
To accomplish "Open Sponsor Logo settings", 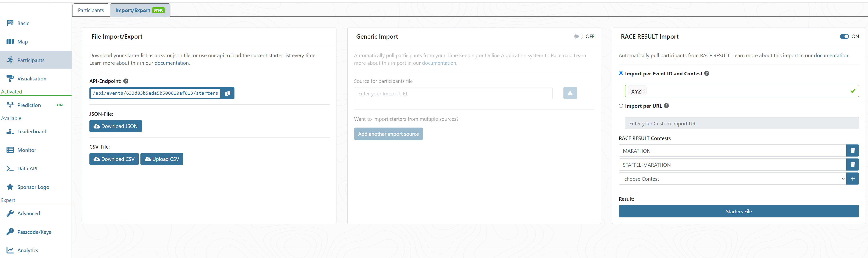I will click(x=36, y=187).
